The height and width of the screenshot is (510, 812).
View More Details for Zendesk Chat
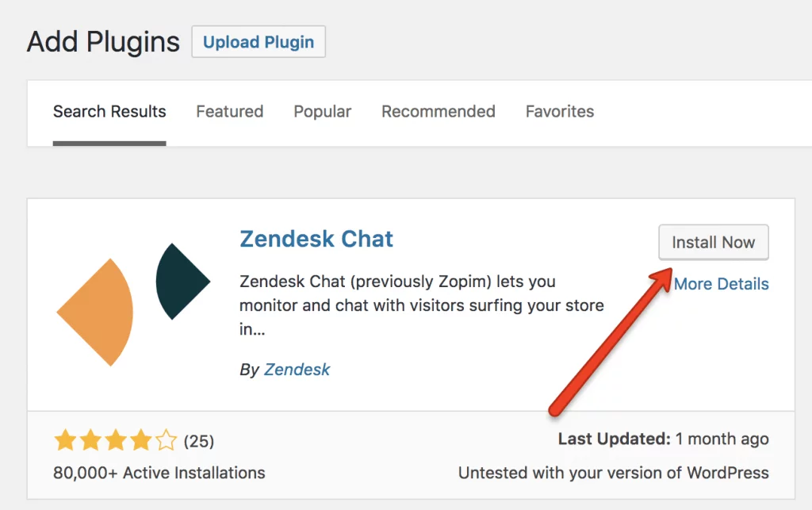point(722,284)
